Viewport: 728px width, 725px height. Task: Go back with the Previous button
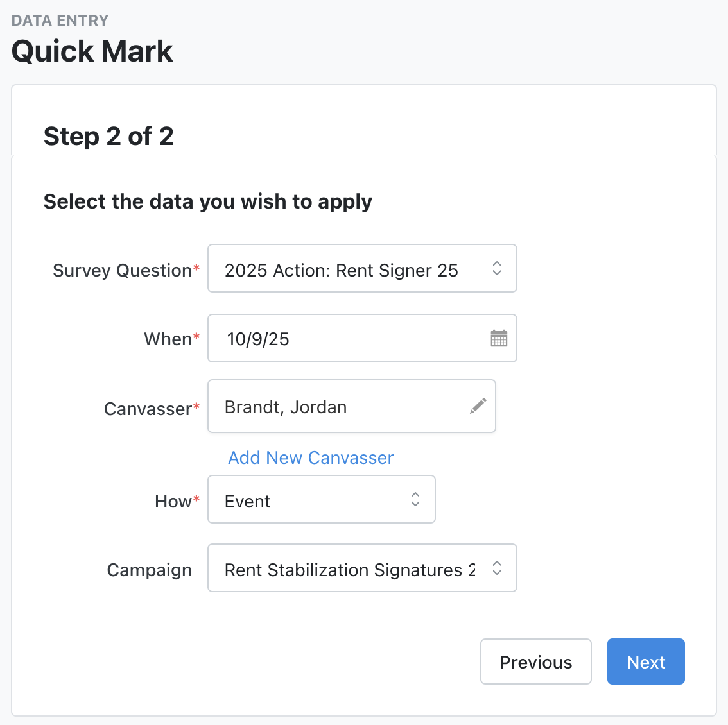click(535, 661)
